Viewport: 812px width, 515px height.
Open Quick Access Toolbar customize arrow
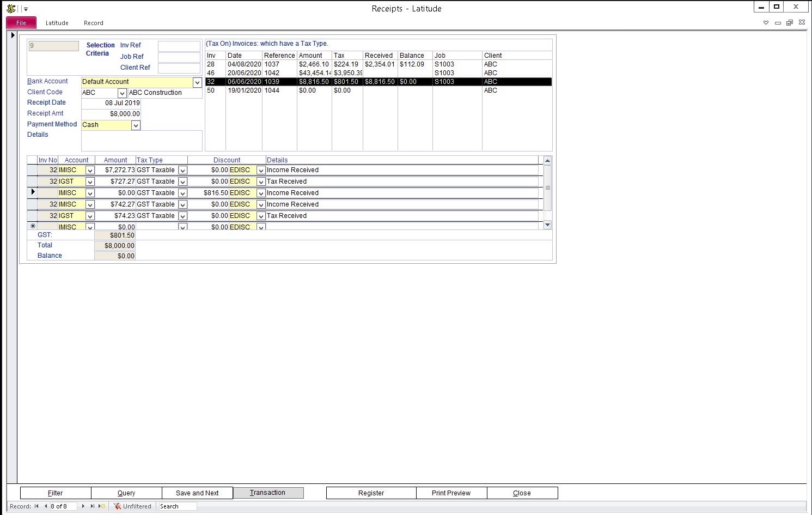[26, 9]
